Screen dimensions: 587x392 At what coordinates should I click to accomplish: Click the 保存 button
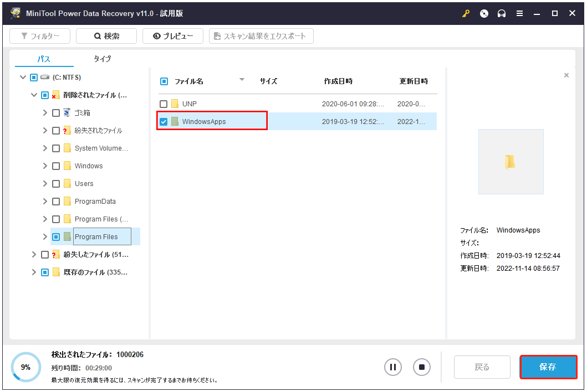[x=548, y=367]
